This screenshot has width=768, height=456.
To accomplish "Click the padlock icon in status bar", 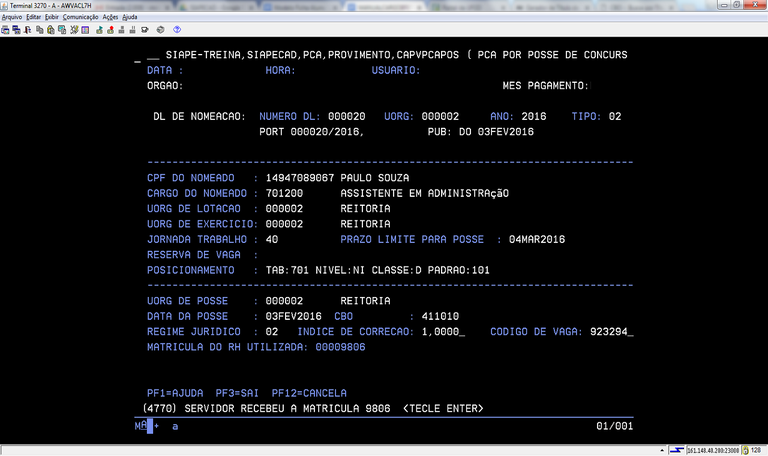I will (x=746, y=450).
